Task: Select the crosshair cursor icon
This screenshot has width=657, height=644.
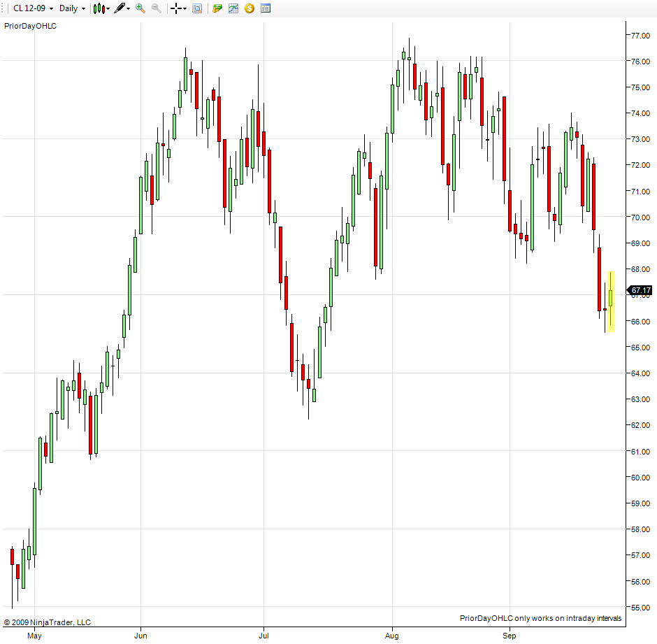Action: coord(176,8)
